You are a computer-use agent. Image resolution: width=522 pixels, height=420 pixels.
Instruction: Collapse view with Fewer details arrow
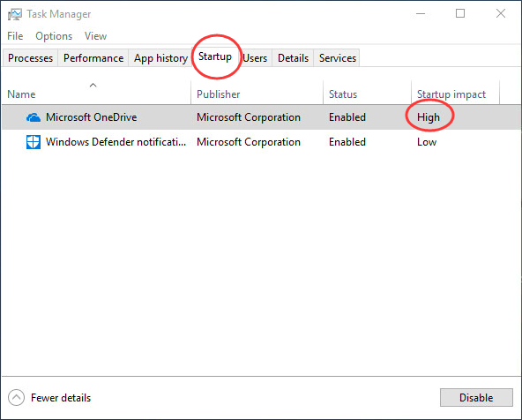pos(16,398)
